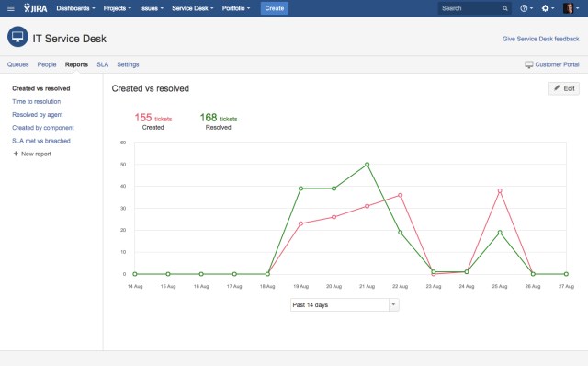The height and width of the screenshot is (366, 588).
Task: Click the dropdown arrow of the date range selector
Action: click(393, 304)
